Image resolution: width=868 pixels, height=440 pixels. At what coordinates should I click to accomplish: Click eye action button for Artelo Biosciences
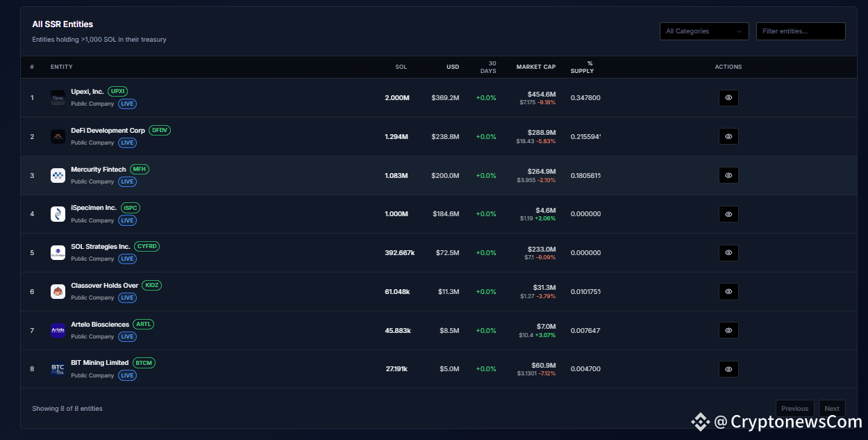tap(728, 330)
